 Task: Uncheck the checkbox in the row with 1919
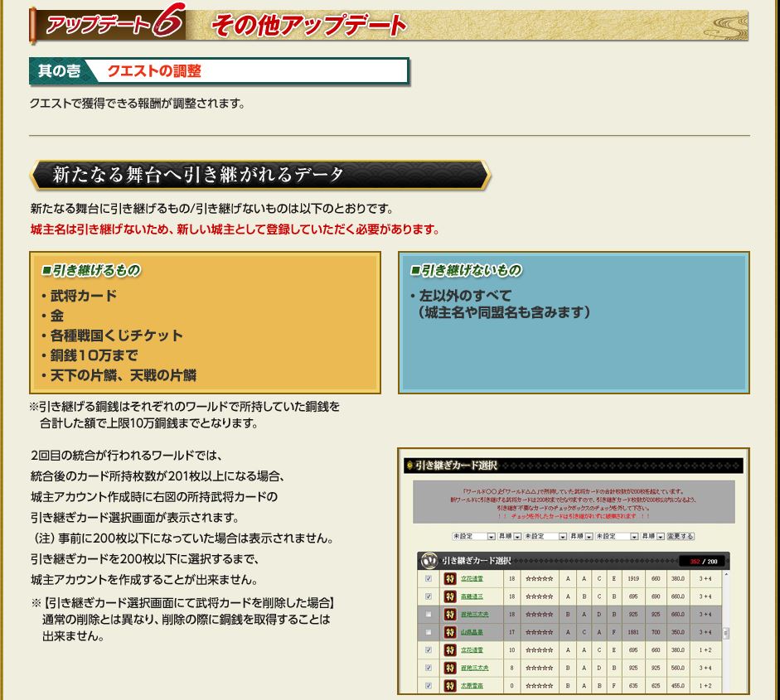pyautogui.click(x=429, y=579)
